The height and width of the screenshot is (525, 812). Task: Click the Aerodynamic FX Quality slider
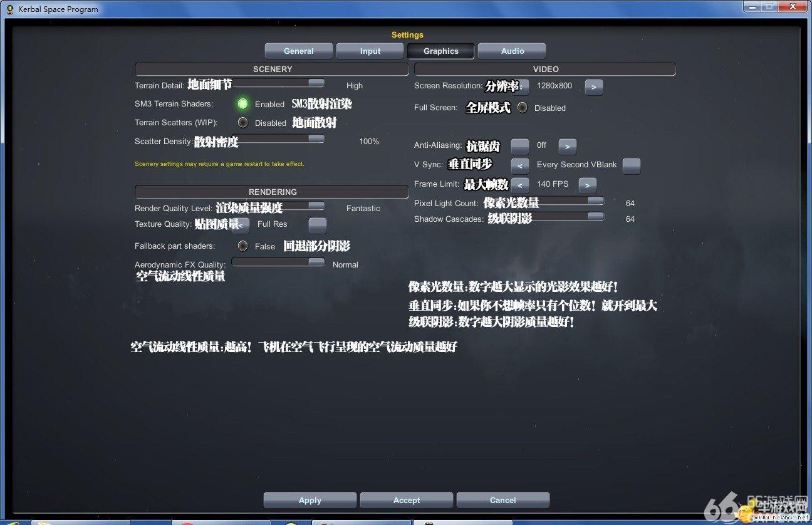coord(278,262)
